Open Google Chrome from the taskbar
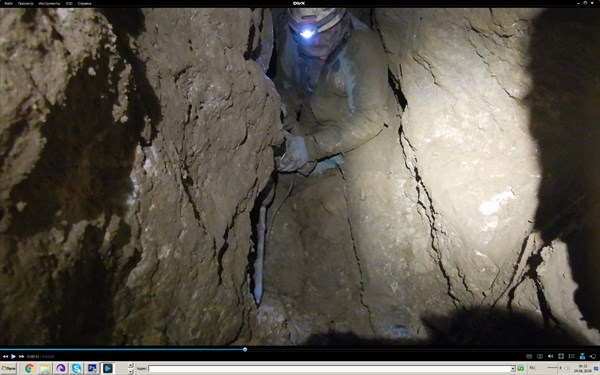This screenshot has height=375, width=600. (29, 368)
